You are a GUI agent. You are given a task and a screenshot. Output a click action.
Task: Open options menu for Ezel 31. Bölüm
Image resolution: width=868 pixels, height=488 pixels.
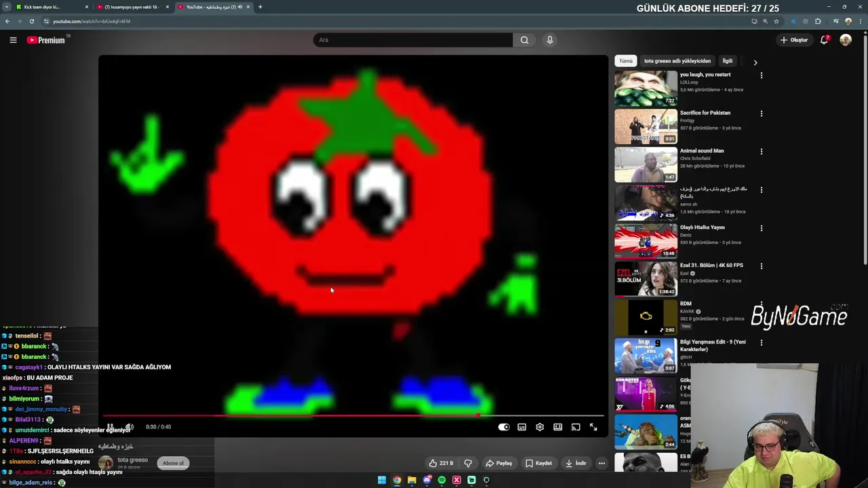coord(761,266)
